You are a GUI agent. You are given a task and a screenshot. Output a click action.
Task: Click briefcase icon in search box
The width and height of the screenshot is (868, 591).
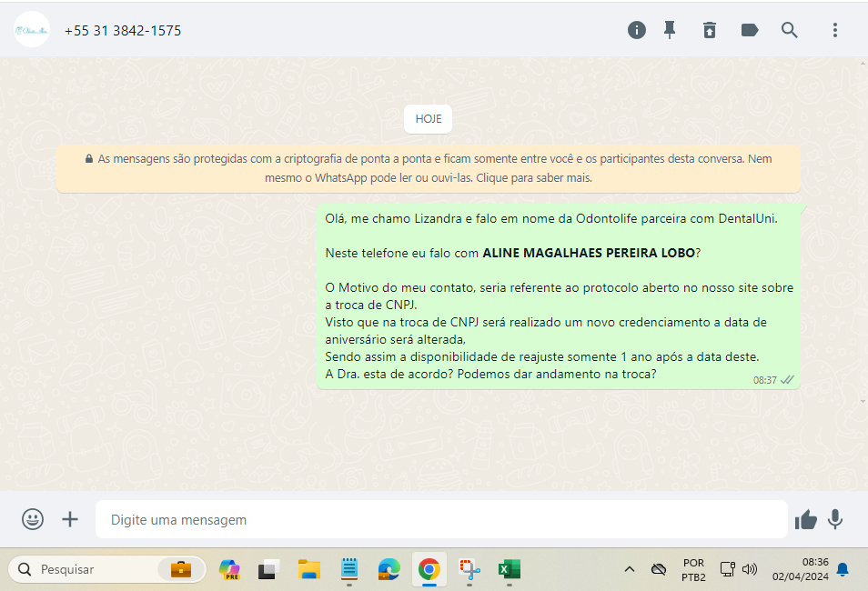181,569
